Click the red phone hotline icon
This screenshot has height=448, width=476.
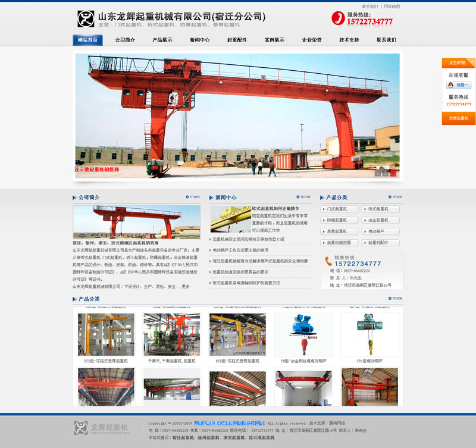point(337,18)
